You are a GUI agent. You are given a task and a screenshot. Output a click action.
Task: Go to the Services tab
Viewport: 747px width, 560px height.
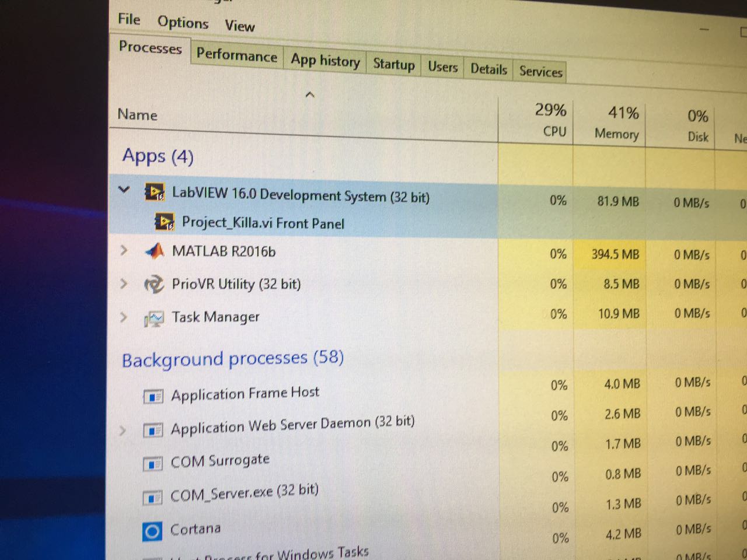coord(540,72)
